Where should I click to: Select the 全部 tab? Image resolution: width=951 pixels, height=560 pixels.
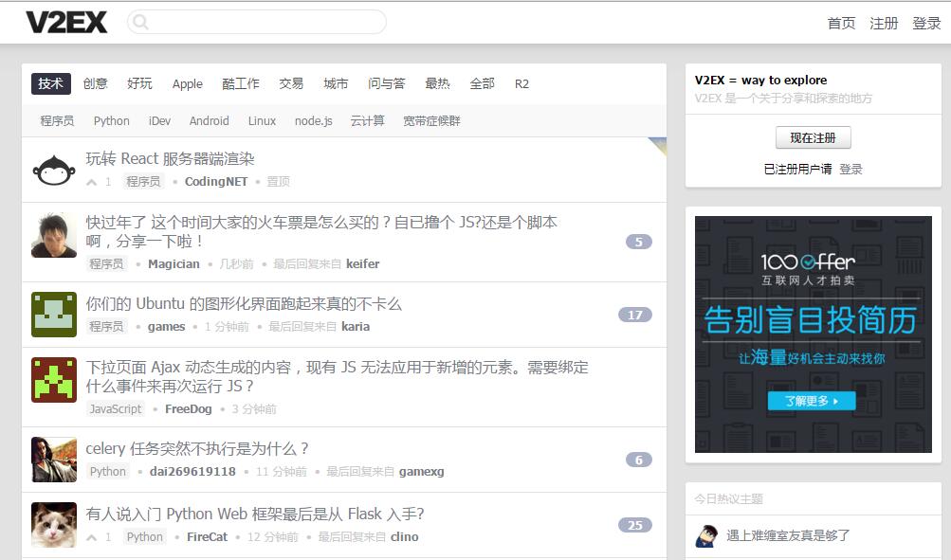482,84
